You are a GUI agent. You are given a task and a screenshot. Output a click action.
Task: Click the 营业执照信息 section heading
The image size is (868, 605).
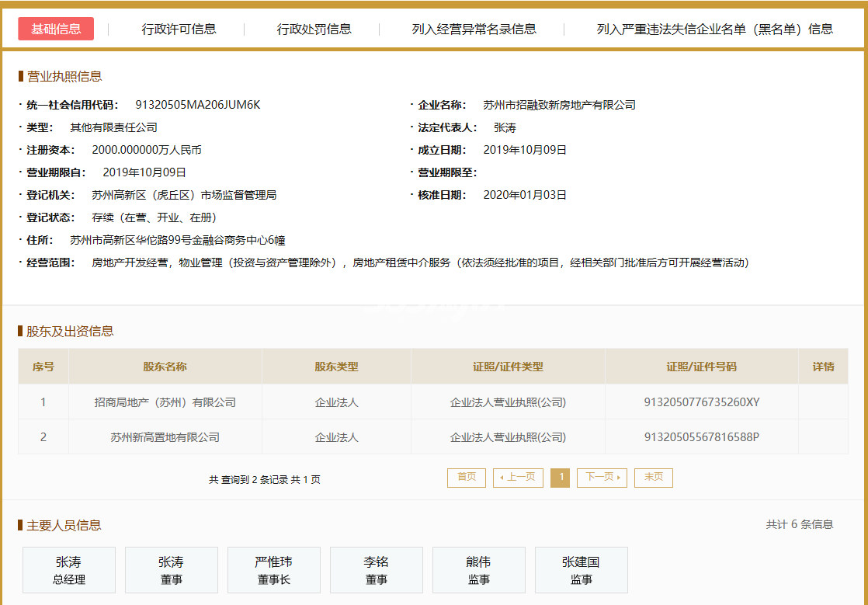(64, 76)
